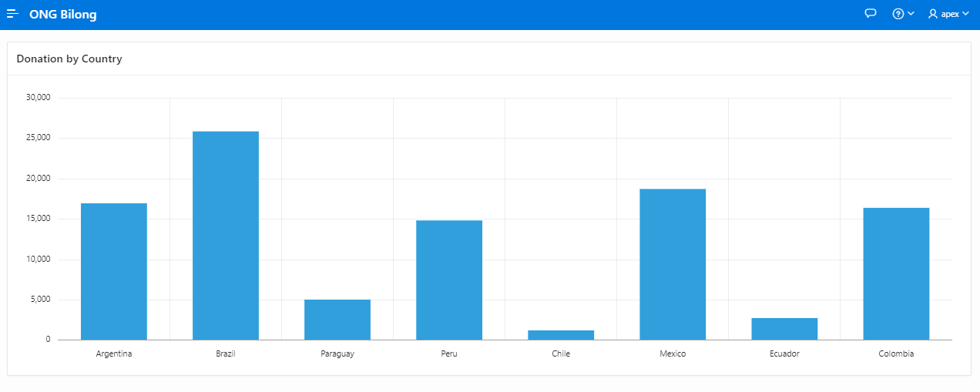Viewport: 980px width, 392px height.
Task: Click the Donation by Country heading
Action: tap(69, 59)
